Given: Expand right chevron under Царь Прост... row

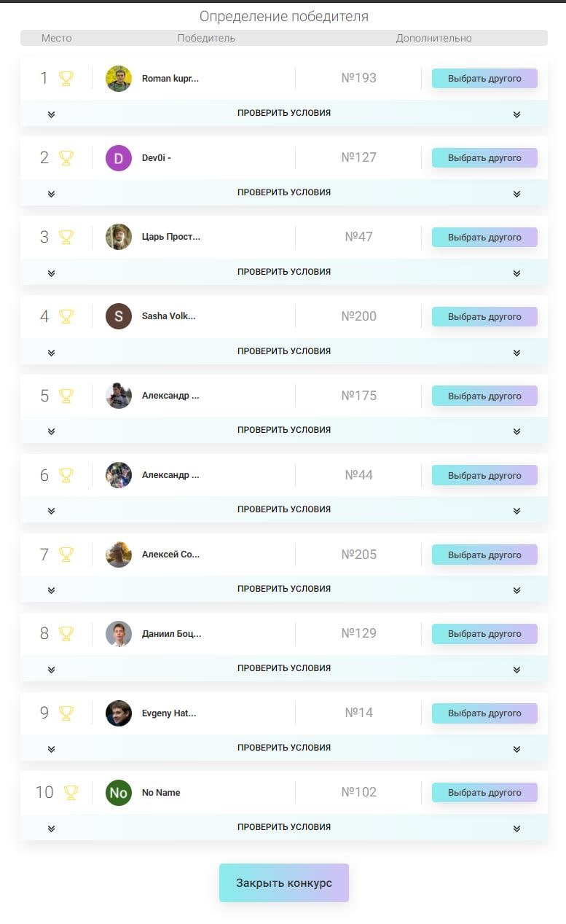Looking at the screenshot, I should coord(516,273).
